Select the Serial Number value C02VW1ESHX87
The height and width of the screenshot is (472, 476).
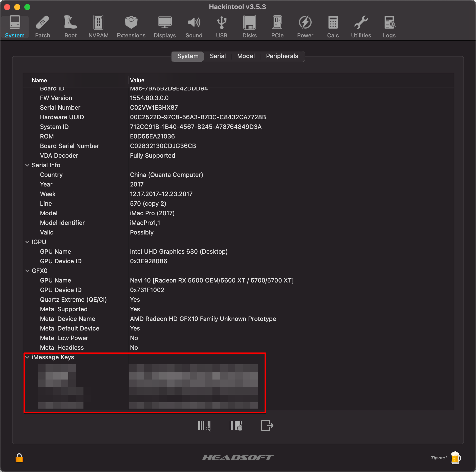pyautogui.click(x=154, y=108)
